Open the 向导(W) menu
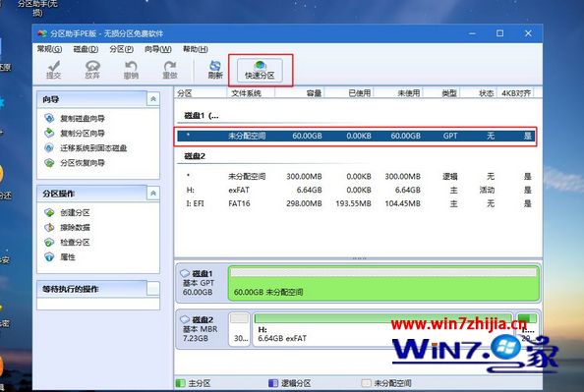 click(x=158, y=49)
